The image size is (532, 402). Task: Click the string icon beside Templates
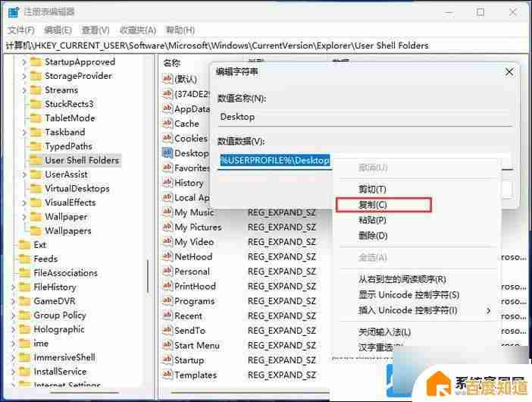[x=167, y=375]
